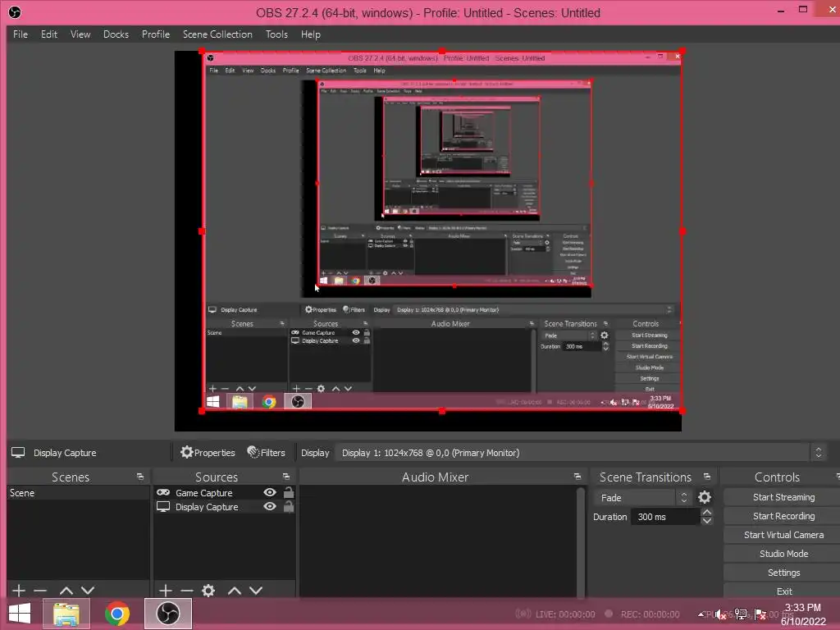
Task: Click the Duration 300 ms field
Action: pyautogui.click(x=665, y=517)
